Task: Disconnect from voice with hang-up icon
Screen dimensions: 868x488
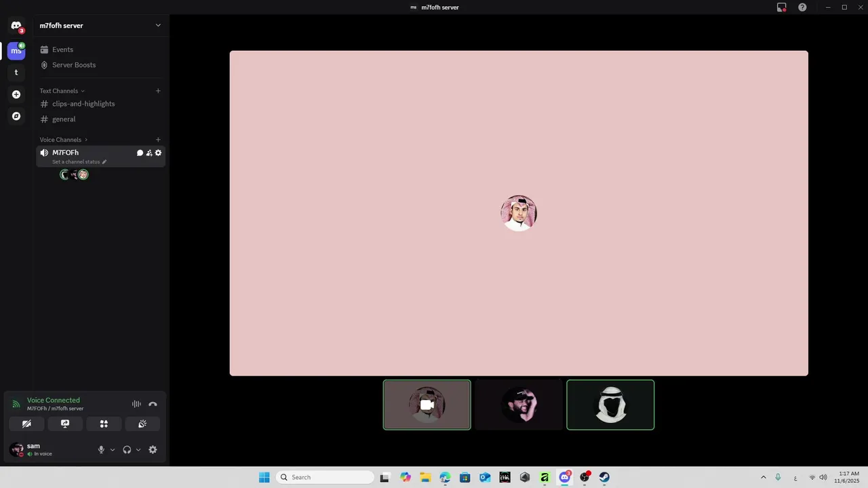Action: click(x=153, y=404)
